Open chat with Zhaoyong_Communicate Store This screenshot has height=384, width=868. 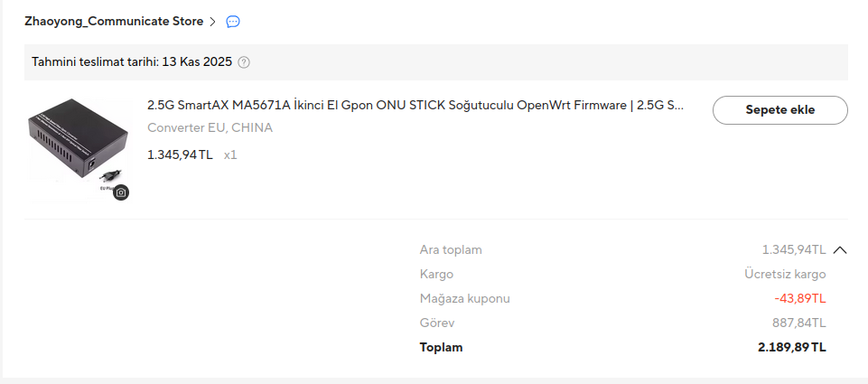pyautogui.click(x=233, y=22)
